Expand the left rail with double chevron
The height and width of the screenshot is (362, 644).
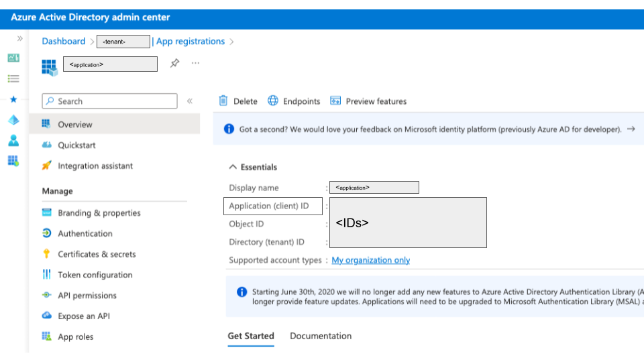click(19, 39)
